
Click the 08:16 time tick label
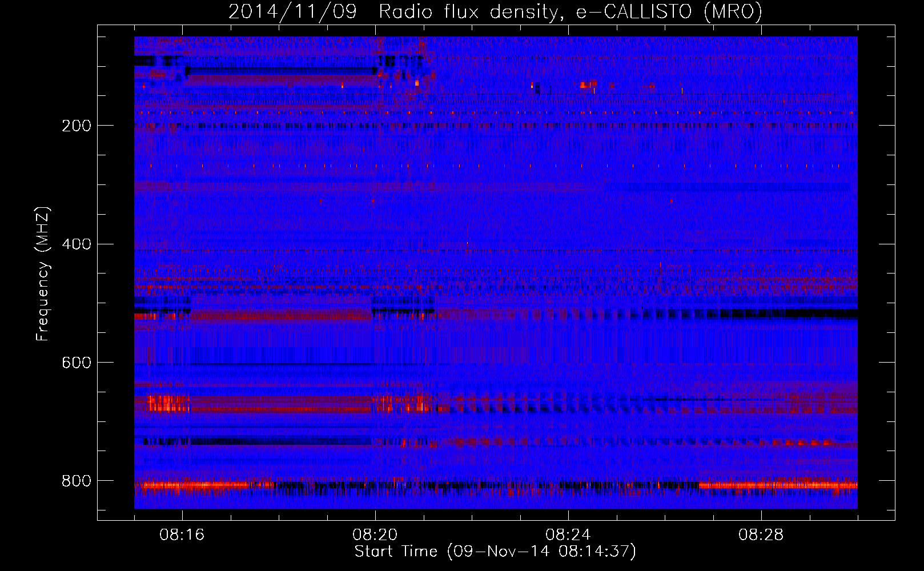(182, 535)
